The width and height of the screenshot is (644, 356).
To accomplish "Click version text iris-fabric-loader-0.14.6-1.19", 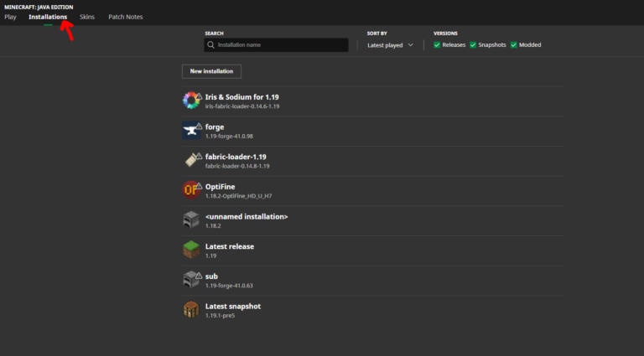I will [x=242, y=106].
